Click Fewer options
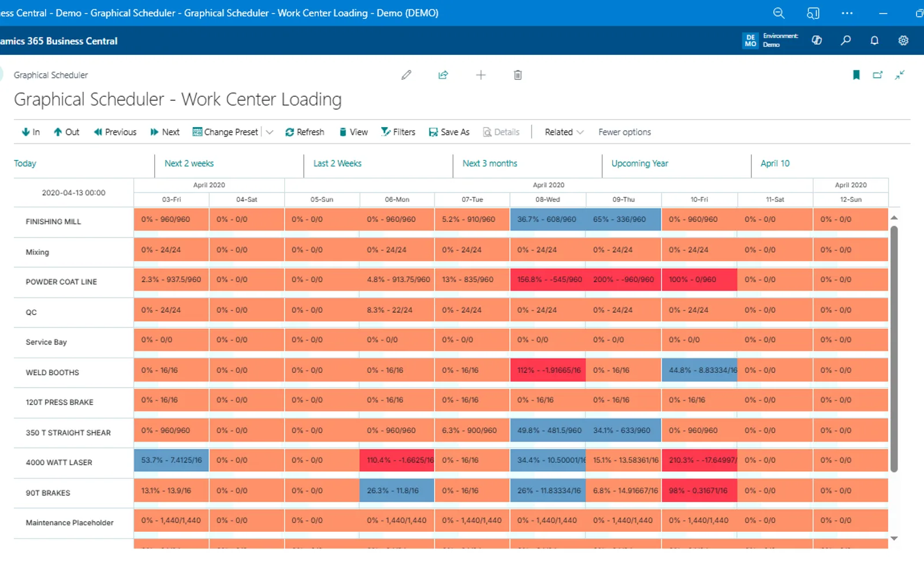 coord(624,132)
